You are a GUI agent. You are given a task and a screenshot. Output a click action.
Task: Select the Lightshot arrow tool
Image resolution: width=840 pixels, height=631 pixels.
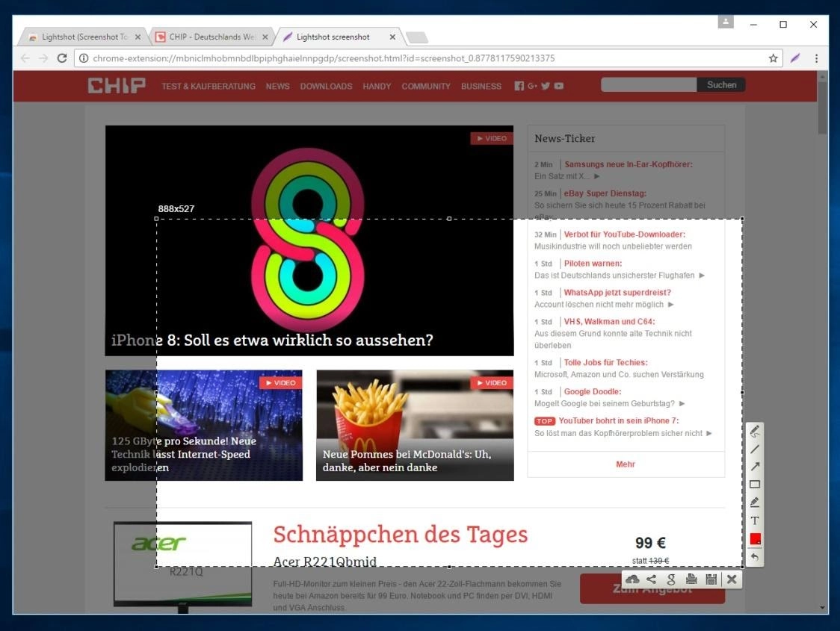pyautogui.click(x=755, y=467)
